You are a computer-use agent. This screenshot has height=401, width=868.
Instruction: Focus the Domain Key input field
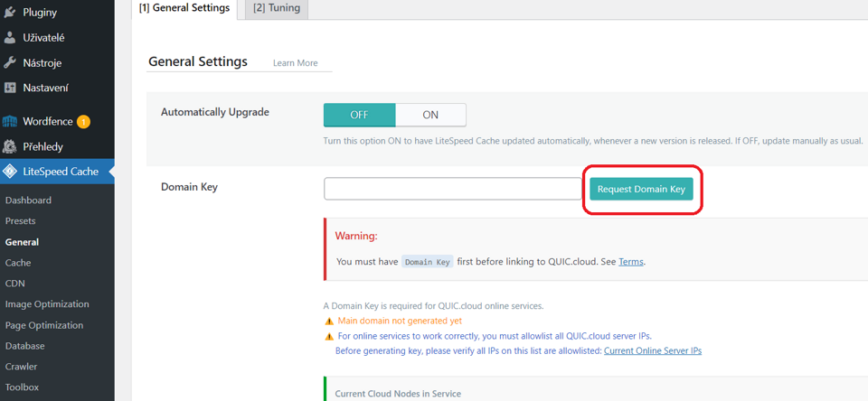tap(453, 189)
